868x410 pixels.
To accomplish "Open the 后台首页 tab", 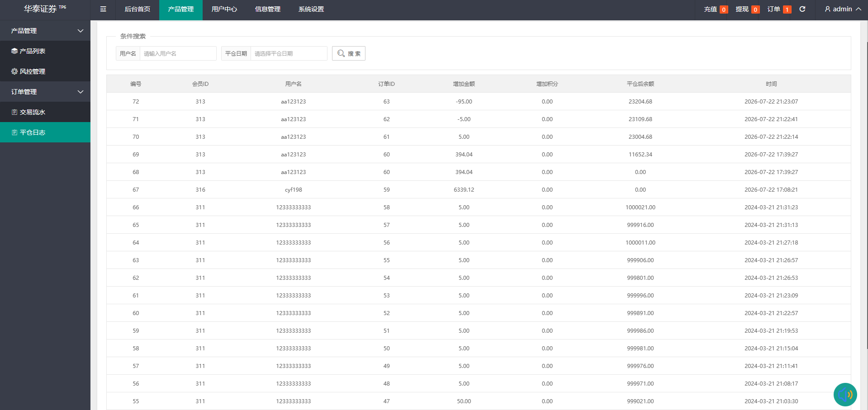I will coord(138,9).
